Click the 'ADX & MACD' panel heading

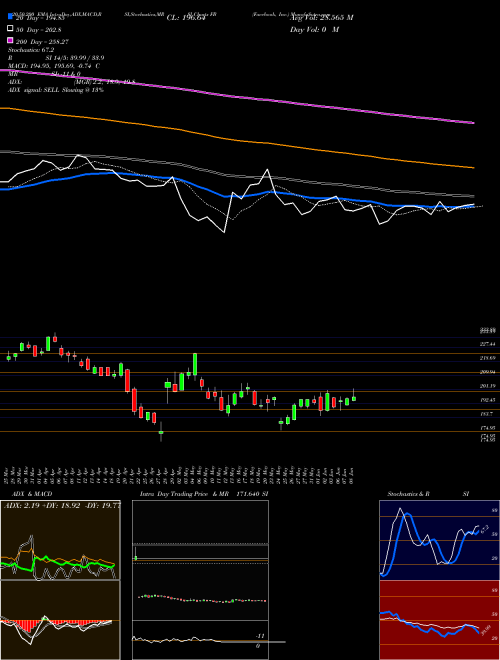tap(32, 494)
